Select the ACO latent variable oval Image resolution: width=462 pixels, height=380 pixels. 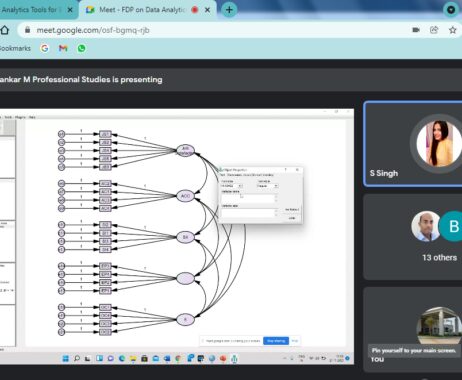click(x=185, y=196)
